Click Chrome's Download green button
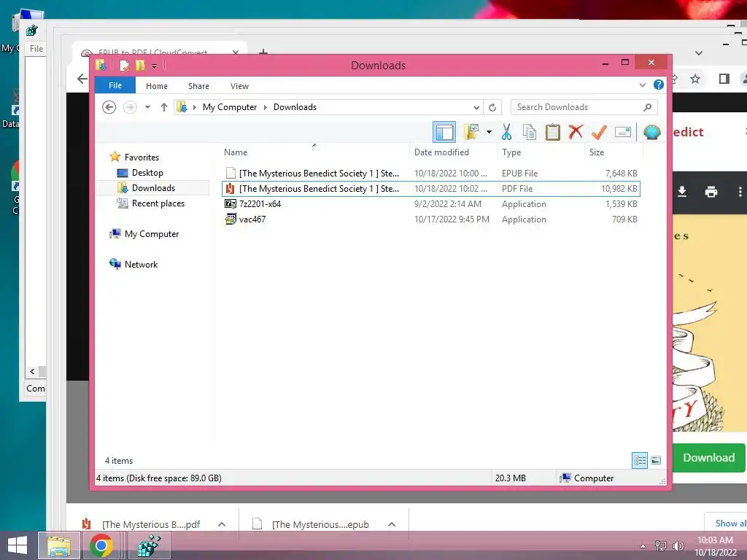This screenshot has width=747, height=560. (709, 458)
